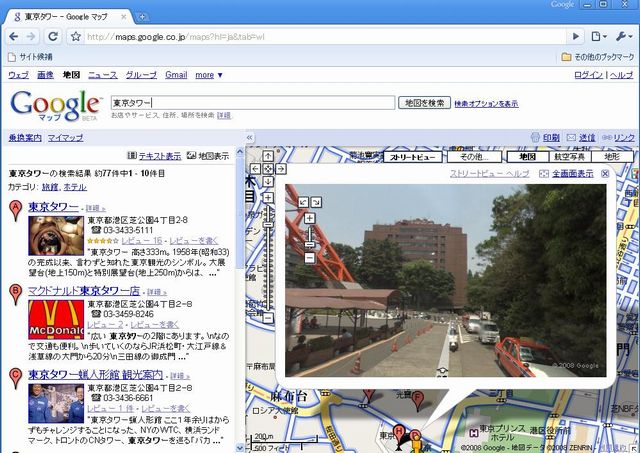Viewport: 640px width, 453px height.
Task: Switch to 地図 map view
Action: [527, 157]
